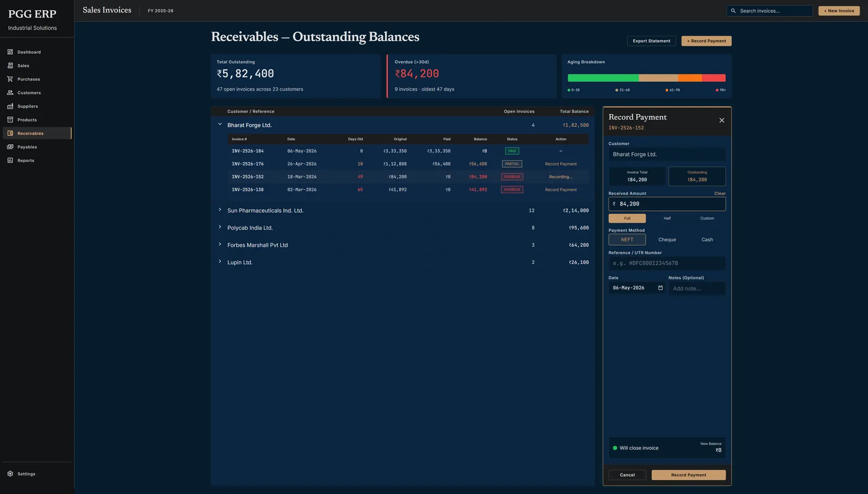The width and height of the screenshot is (868, 494).
Task: Focus the Search invoices field
Action: coord(770,11)
